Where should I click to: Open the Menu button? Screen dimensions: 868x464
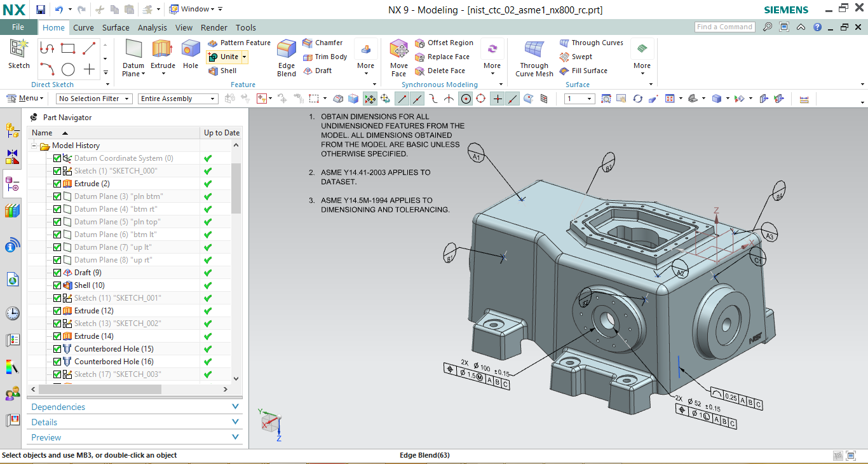coord(25,99)
